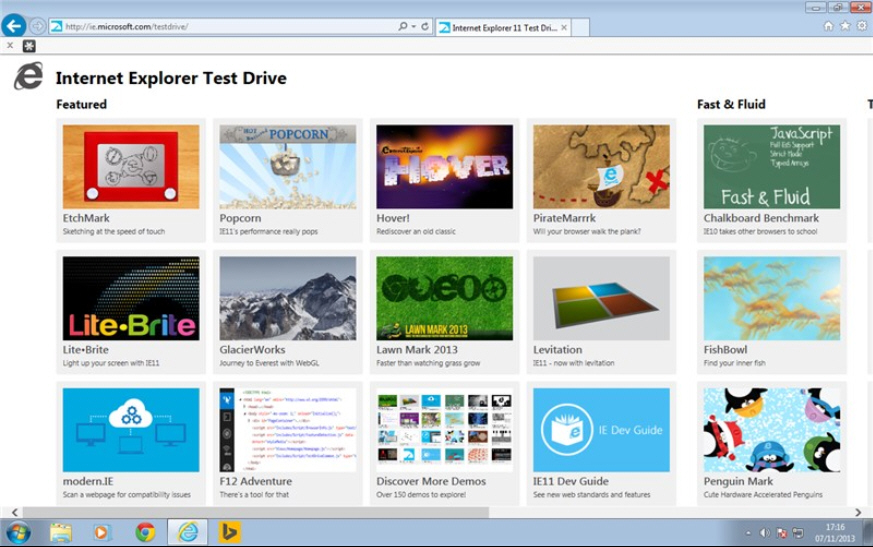Open the F12 Adventure code thumbnail
Screen dimensions: 873x547
[288, 430]
